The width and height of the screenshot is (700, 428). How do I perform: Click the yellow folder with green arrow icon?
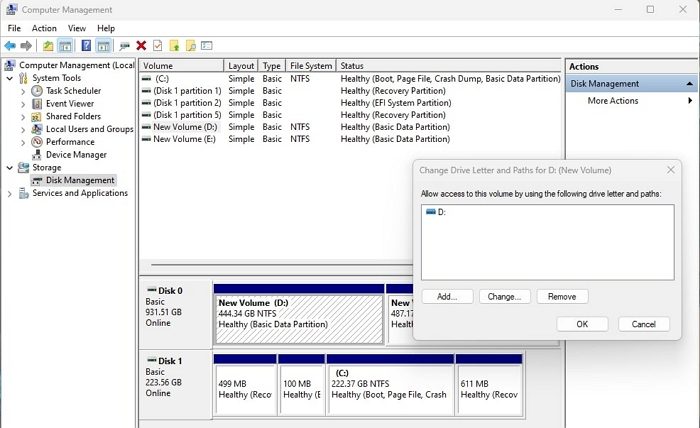point(174,46)
